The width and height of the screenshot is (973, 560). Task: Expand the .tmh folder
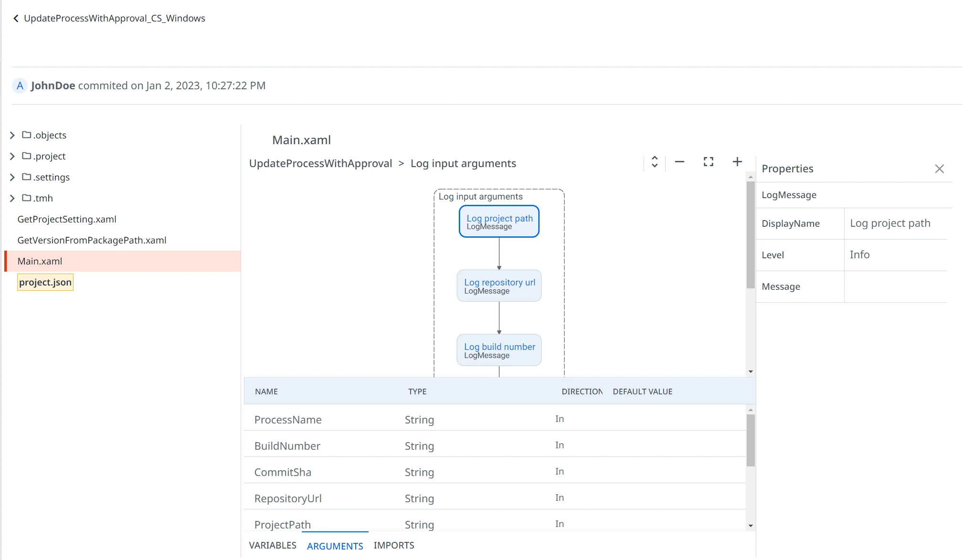(12, 198)
